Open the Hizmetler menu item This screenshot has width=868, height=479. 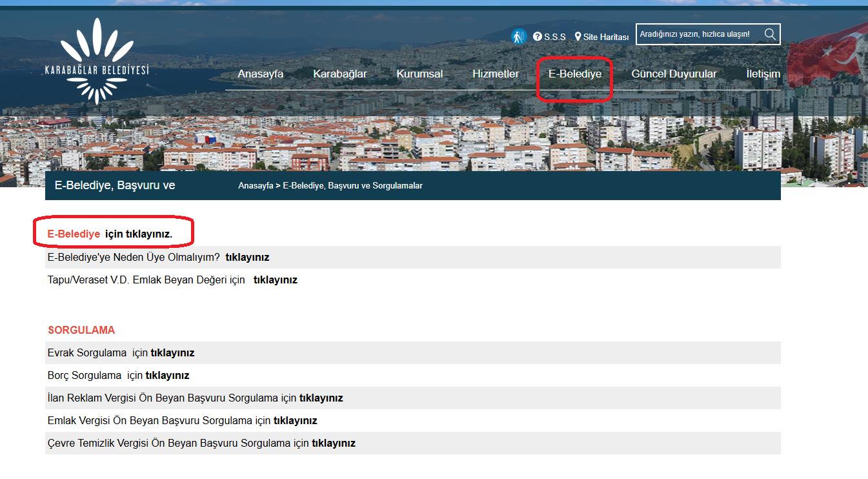[x=496, y=74]
